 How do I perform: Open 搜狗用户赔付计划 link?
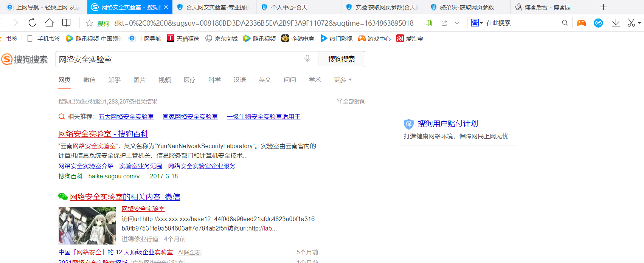coord(448,124)
